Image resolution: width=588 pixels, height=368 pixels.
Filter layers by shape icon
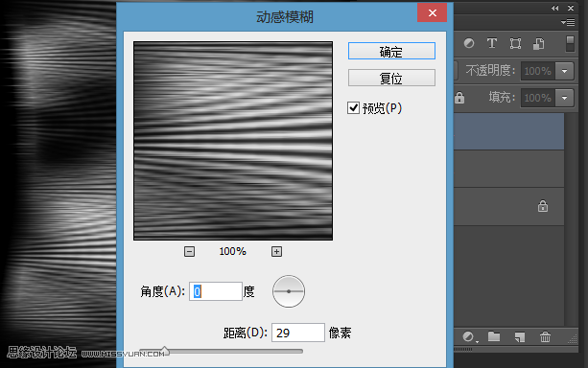click(x=515, y=43)
